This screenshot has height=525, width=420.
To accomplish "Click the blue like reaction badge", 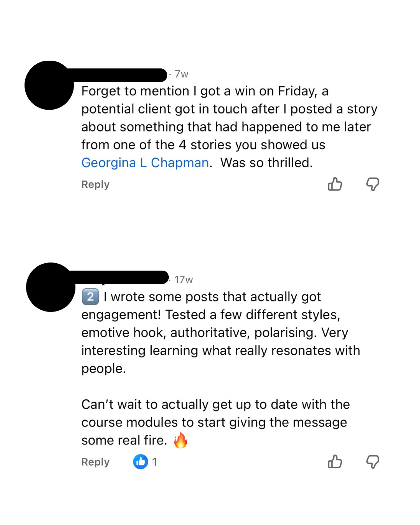I will coord(141,462).
